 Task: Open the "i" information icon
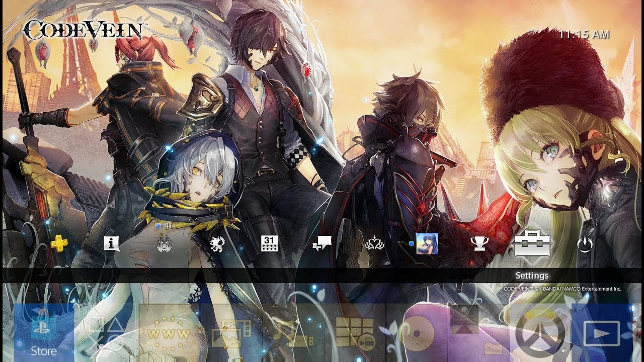coord(112,243)
